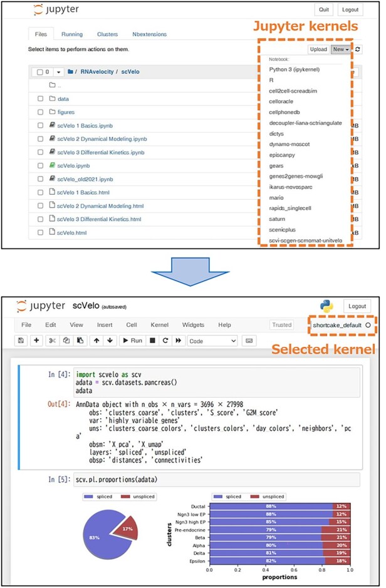Open the Kernel menu in notebook
Image resolution: width=386 pixels, height=588 pixels.
tap(159, 325)
